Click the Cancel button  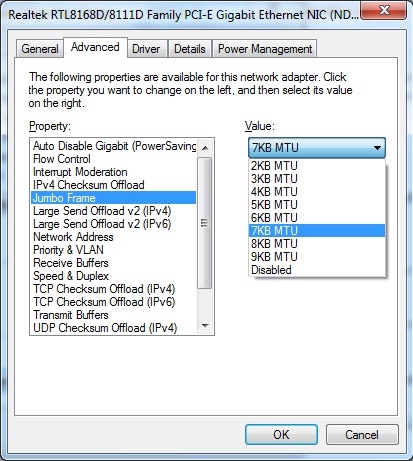pos(362,434)
